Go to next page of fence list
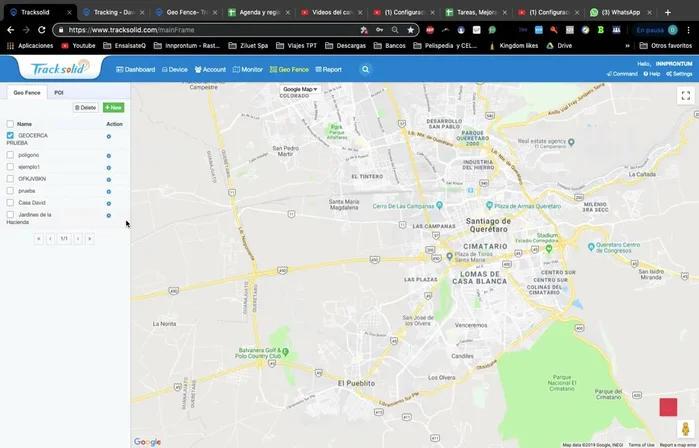Viewport: 699px width, 448px height. point(78,239)
